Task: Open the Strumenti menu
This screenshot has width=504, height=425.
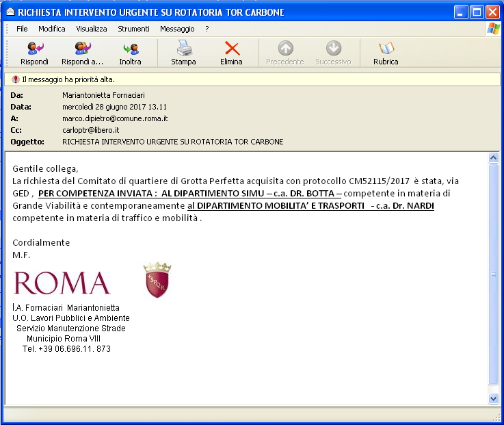Action: (133, 29)
